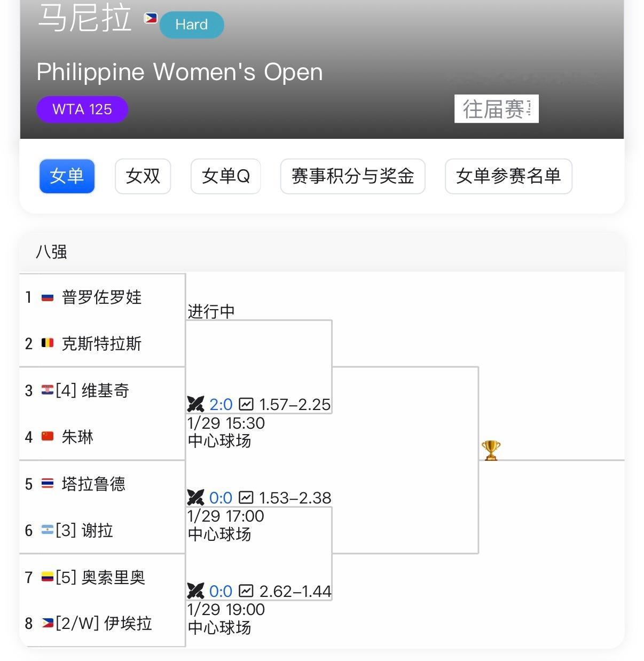Click the Philippines flag next to 马尼拉
Screen dimensions: 644x661
click(151, 18)
